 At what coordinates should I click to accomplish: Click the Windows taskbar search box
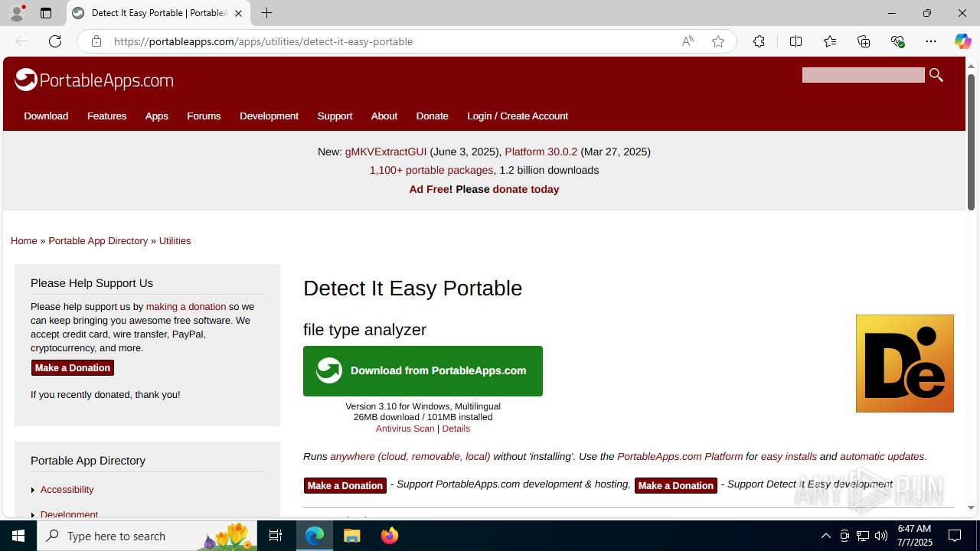(x=147, y=536)
